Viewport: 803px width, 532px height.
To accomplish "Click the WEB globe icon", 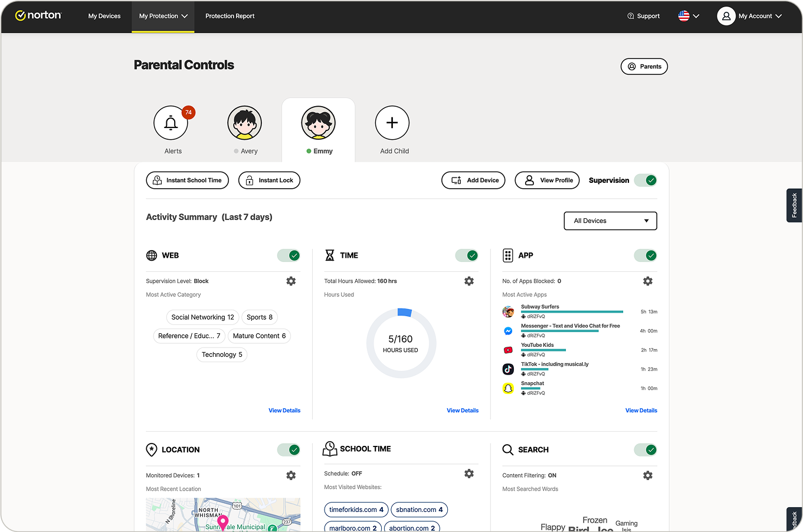I will pyautogui.click(x=152, y=255).
